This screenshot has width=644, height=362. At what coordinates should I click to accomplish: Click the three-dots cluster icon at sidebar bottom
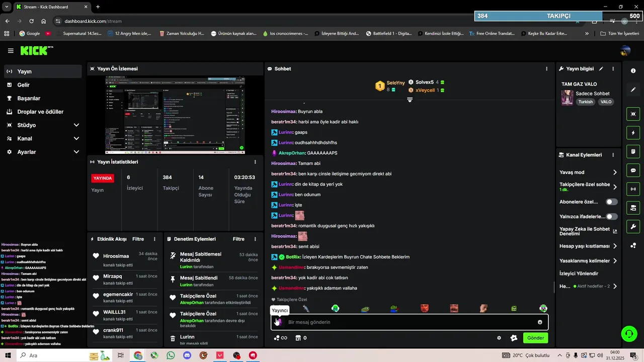(x=633, y=245)
